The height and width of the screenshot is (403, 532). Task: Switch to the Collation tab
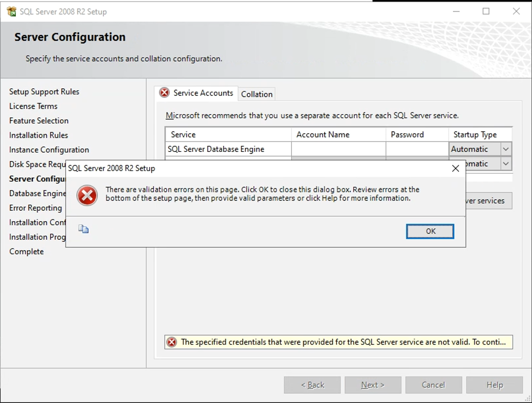pyautogui.click(x=256, y=94)
